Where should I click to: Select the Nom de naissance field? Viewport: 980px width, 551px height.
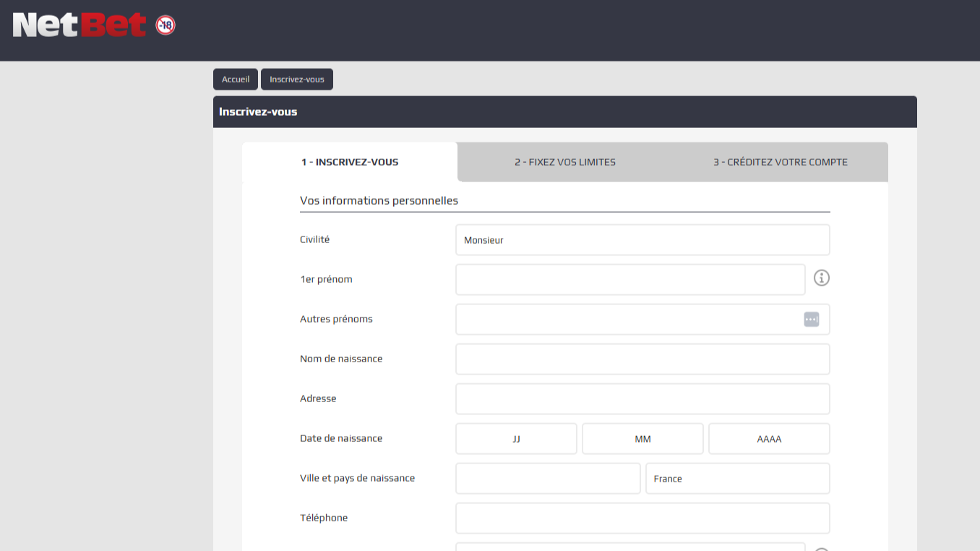tap(642, 359)
